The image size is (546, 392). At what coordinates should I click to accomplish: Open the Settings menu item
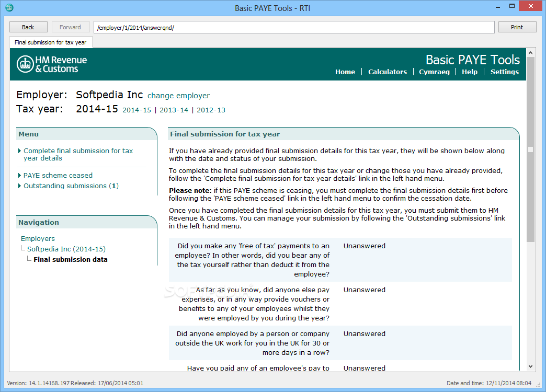(505, 72)
